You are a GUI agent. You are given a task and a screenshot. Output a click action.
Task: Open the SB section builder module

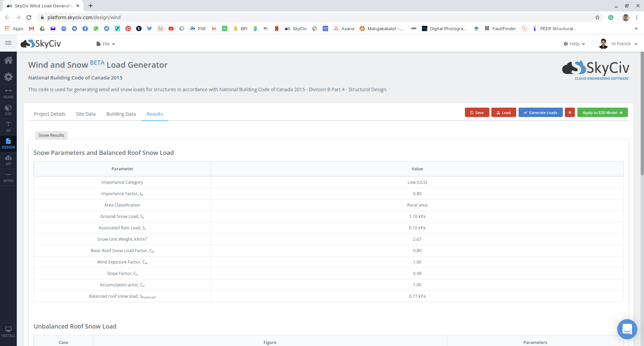(8, 127)
